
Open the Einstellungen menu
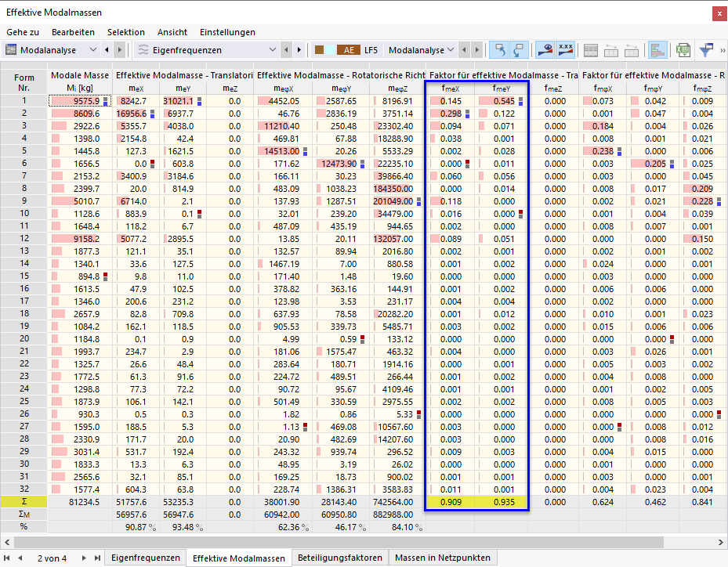[x=227, y=32]
